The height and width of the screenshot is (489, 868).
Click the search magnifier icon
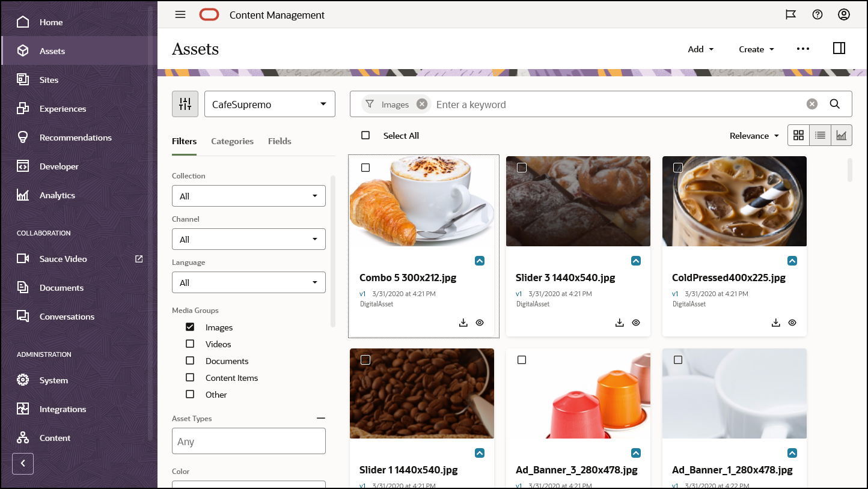835,104
